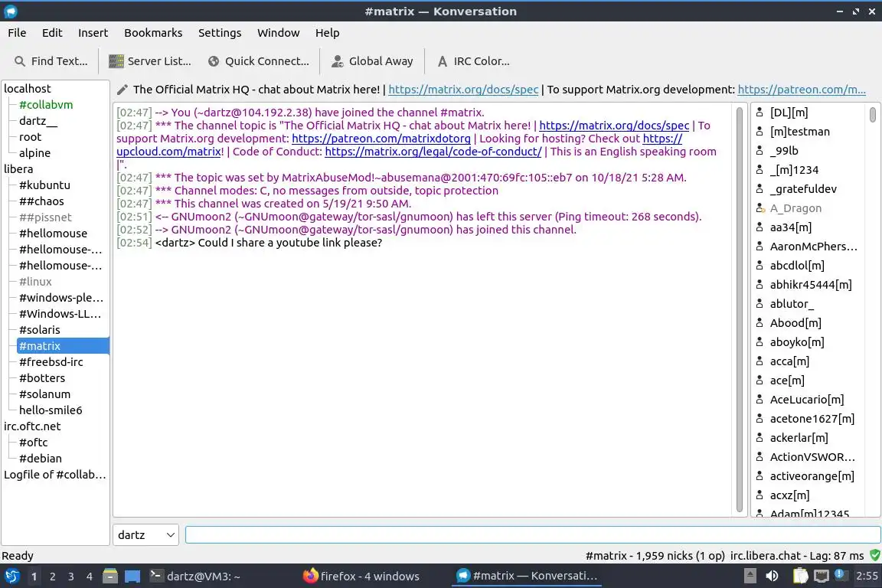Select user aboyko[m] in nick list
Screen dimensions: 882x588
coord(796,342)
